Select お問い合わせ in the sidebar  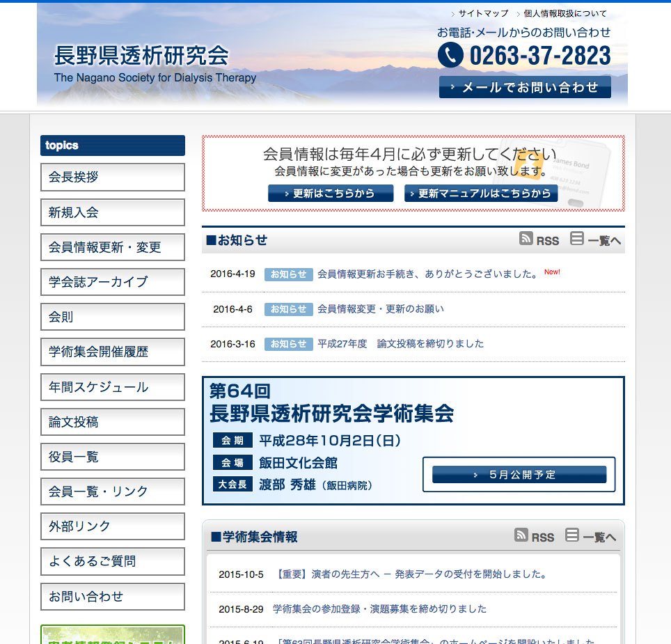(x=113, y=597)
